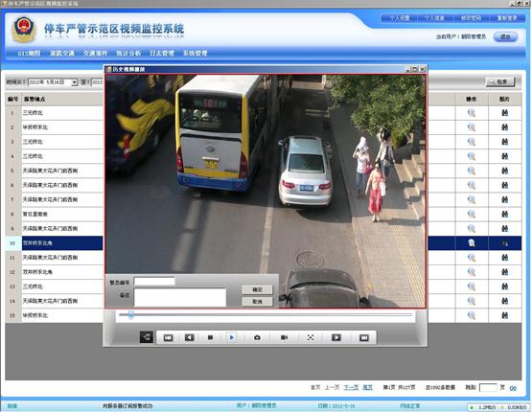Stop the video playback
The height and width of the screenshot is (412, 532).
pyautogui.click(x=210, y=337)
